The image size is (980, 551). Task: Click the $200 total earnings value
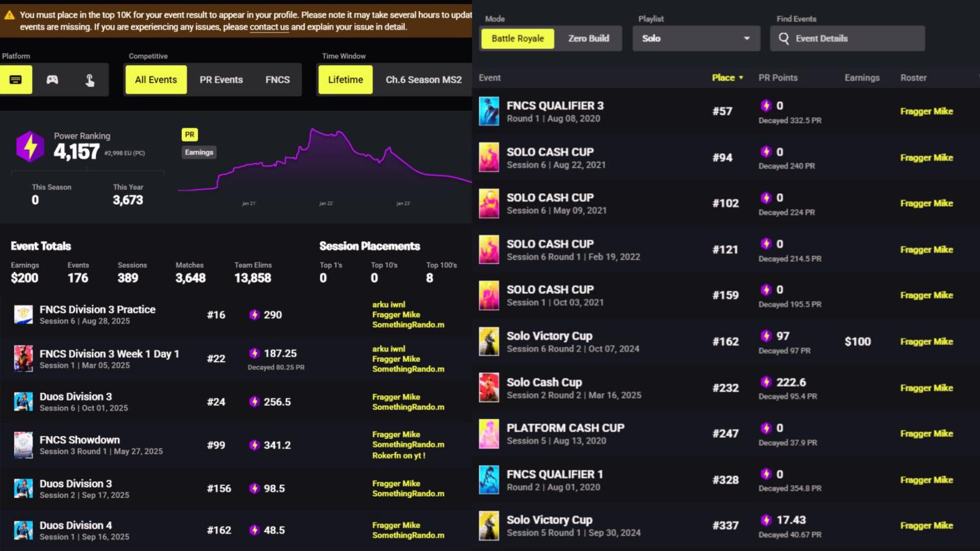coord(24,278)
